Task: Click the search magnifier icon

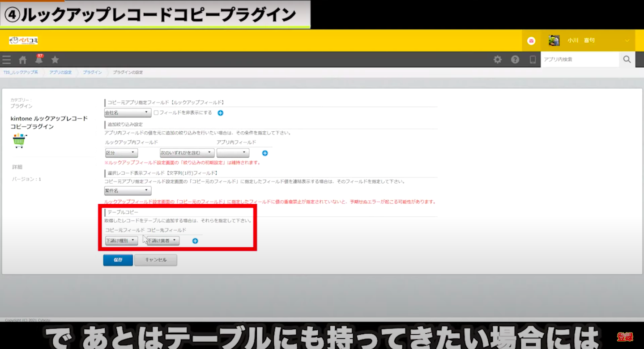Action: (x=627, y=60)
